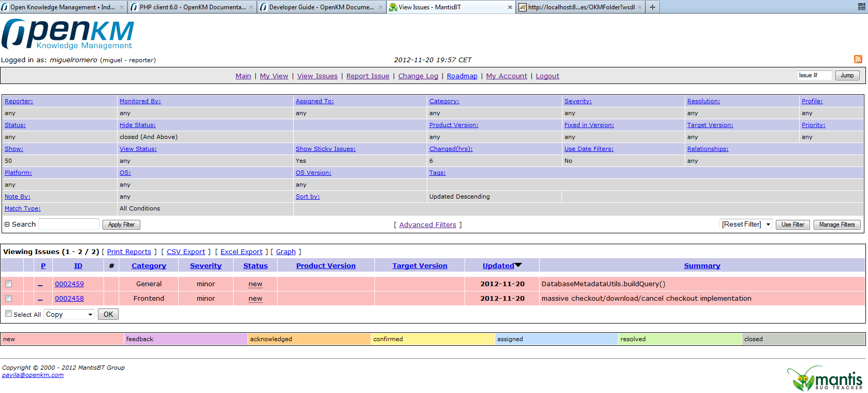Enable the Select All checkbox
The width and height of the screenshot is (868, 393).
8,314
